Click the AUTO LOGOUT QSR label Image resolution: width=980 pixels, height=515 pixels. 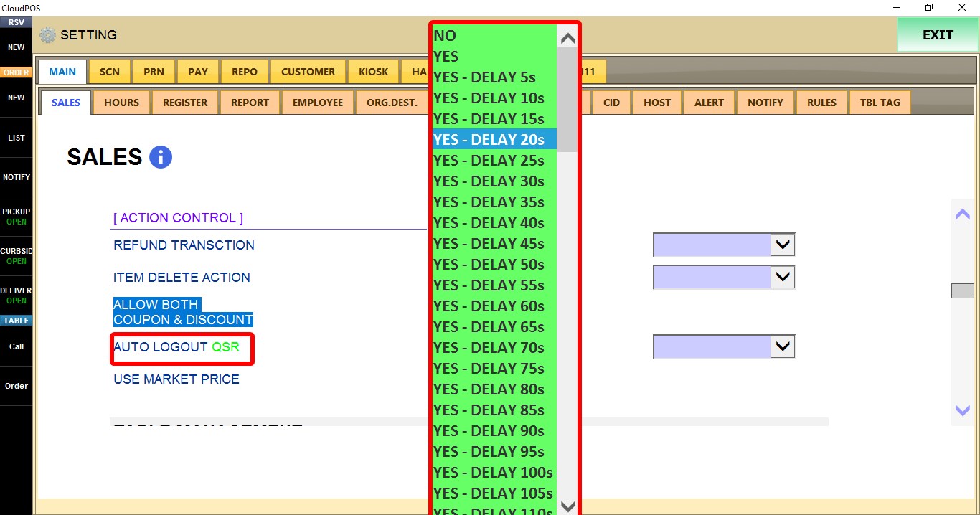[176, 347]
